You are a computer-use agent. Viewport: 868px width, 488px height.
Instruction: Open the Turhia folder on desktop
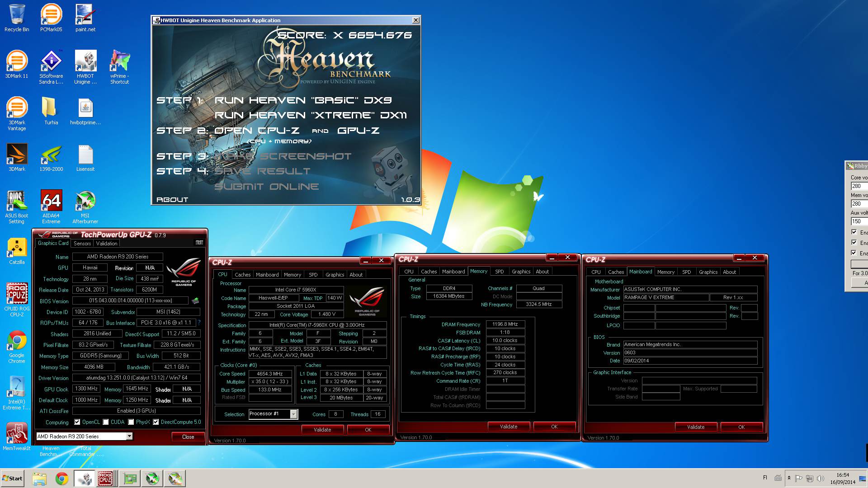point(51,111)
